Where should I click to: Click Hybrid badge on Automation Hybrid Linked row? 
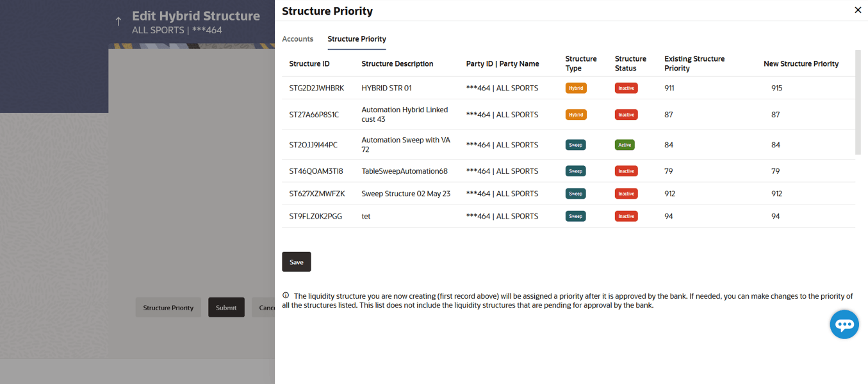576,115
